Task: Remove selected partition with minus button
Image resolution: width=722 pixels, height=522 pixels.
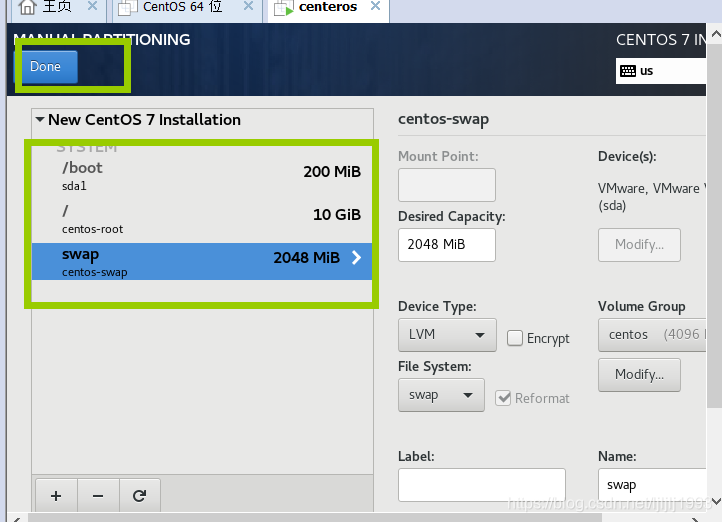Action: pyautogui.click(x=98, y=496)
